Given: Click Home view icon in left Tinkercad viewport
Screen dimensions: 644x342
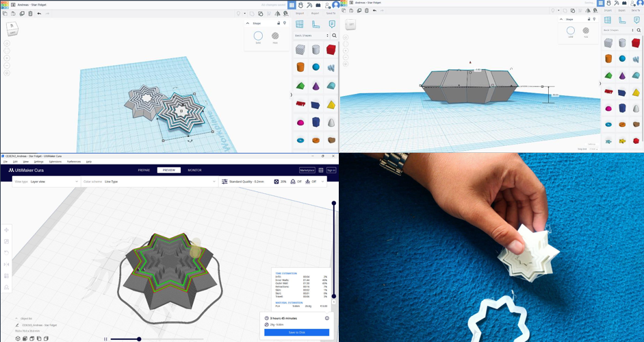Looking at the screenshot, I should (7, 43).
